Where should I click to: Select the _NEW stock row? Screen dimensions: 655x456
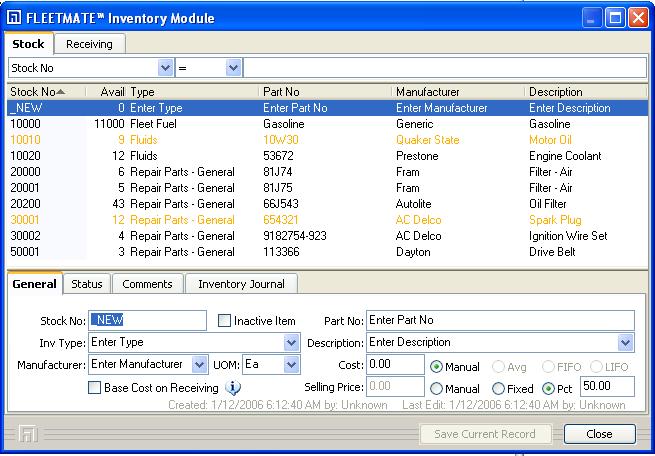328,108
